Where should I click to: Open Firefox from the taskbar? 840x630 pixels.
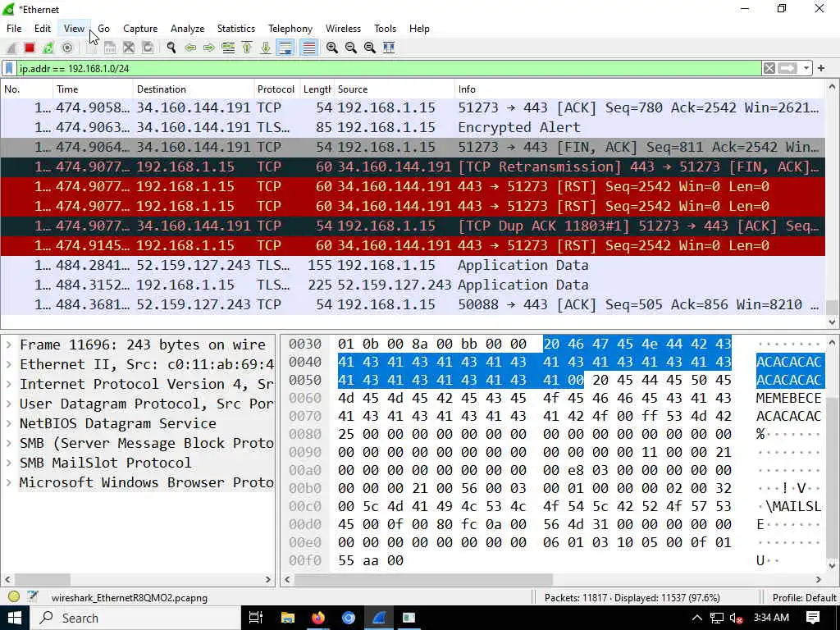318,618
